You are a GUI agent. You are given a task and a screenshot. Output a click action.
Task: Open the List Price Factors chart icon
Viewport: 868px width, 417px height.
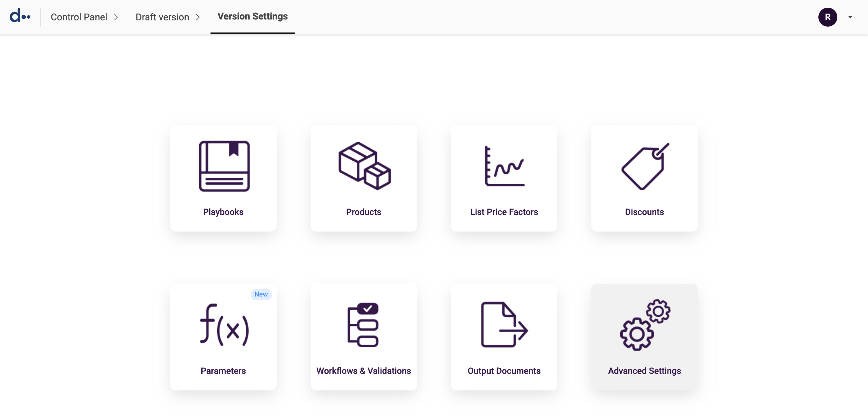[x=505, y=166]
